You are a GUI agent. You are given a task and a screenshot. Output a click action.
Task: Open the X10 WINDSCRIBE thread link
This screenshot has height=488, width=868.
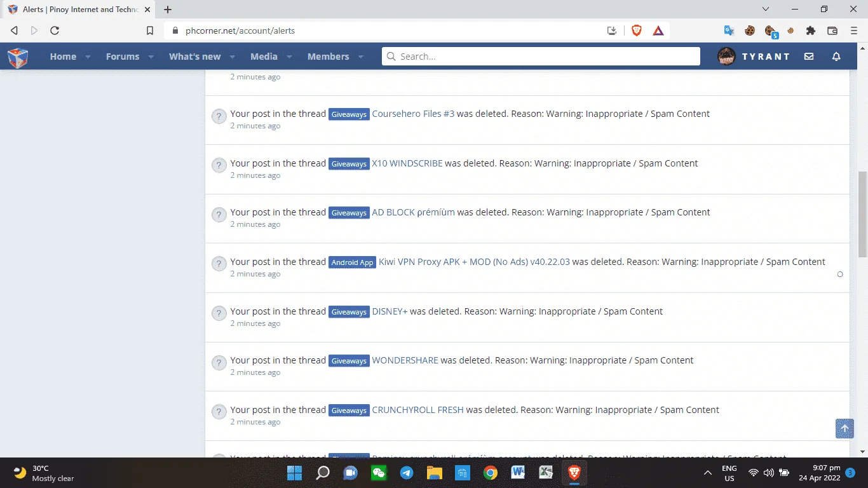tap(407, 163)
